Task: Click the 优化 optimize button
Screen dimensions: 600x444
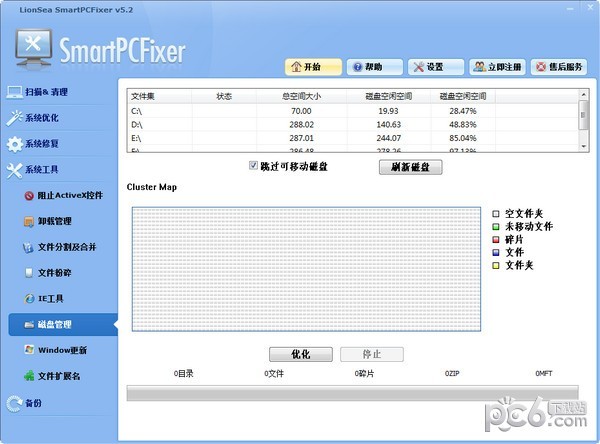Action: coord(301,354)
